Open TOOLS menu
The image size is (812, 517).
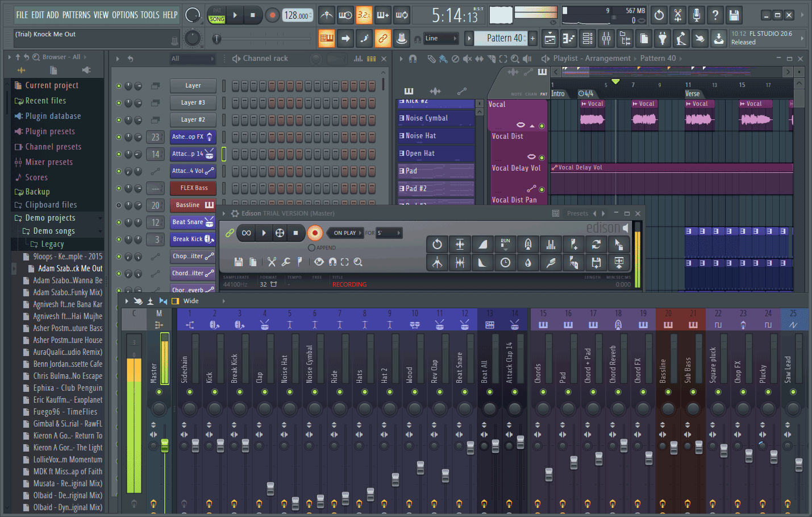click(150, 15)
